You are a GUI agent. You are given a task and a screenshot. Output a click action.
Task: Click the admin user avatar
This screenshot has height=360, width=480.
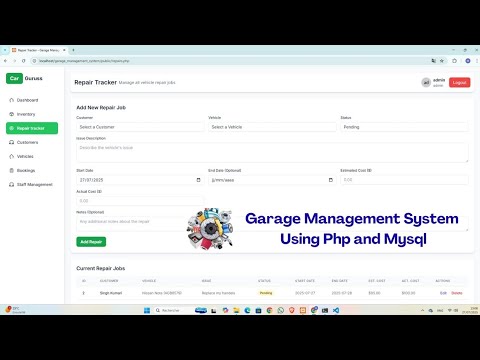point(426,82)
